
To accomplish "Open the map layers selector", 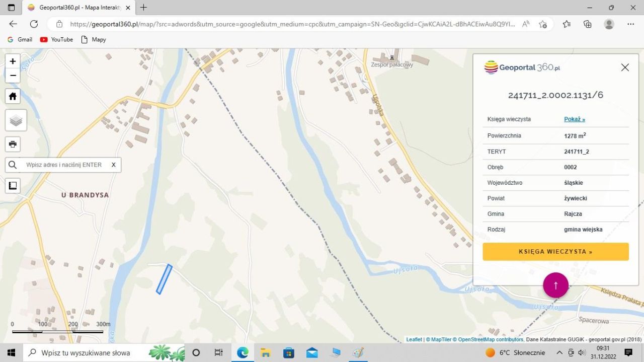I will (x=16, y=120).
